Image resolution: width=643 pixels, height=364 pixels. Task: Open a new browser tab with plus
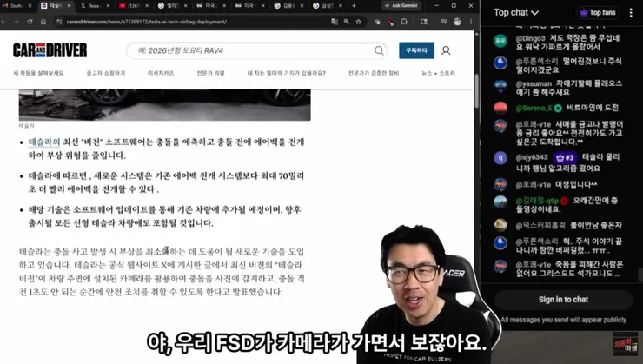[x=354, y=6]
